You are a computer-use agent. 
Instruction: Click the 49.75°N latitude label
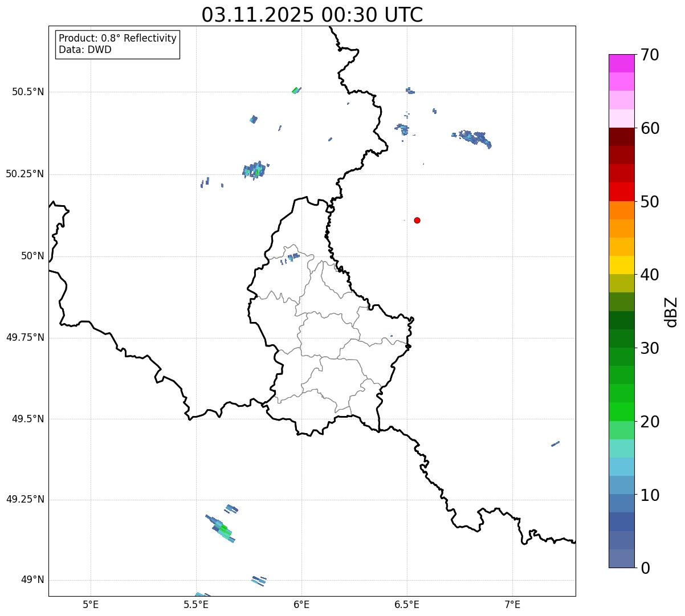tap(25, 337)
